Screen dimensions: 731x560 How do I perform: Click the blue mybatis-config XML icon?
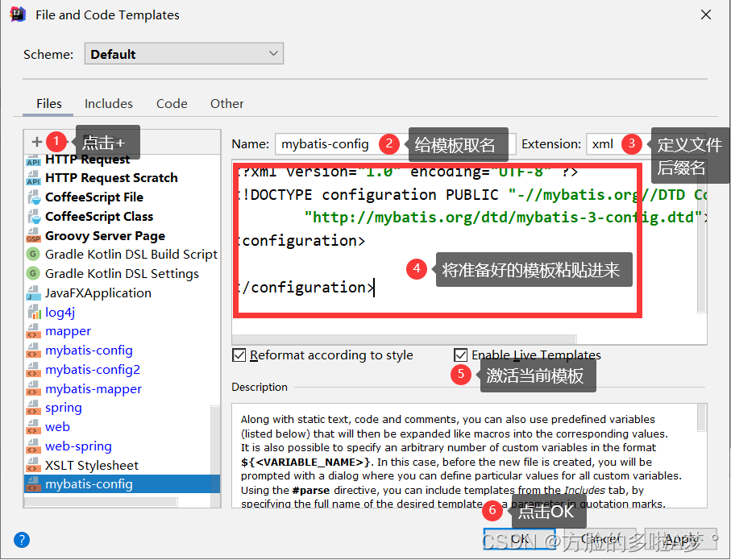34,351
